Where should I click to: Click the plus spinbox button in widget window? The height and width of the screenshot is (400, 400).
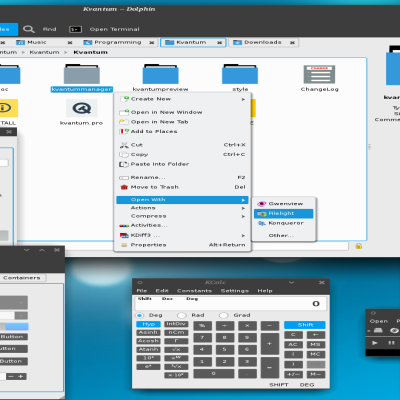21,377
